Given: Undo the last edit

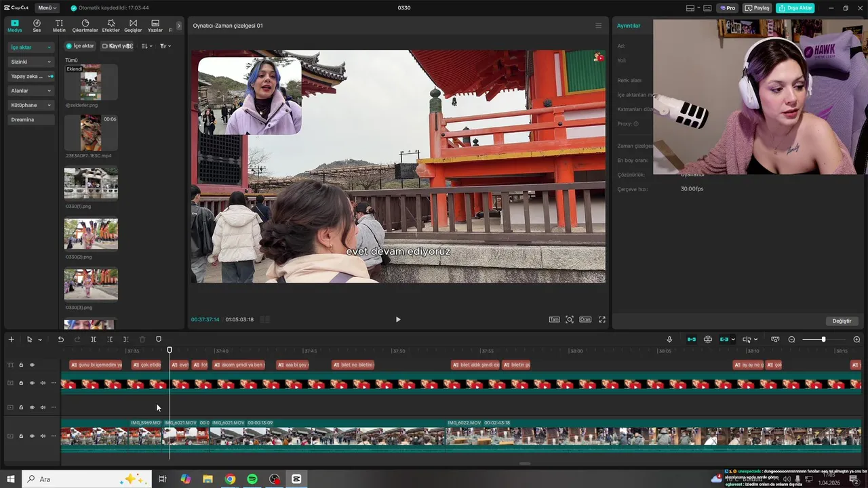Looking at the screenshot, I should pyautogui.click(x=60, y=340).
